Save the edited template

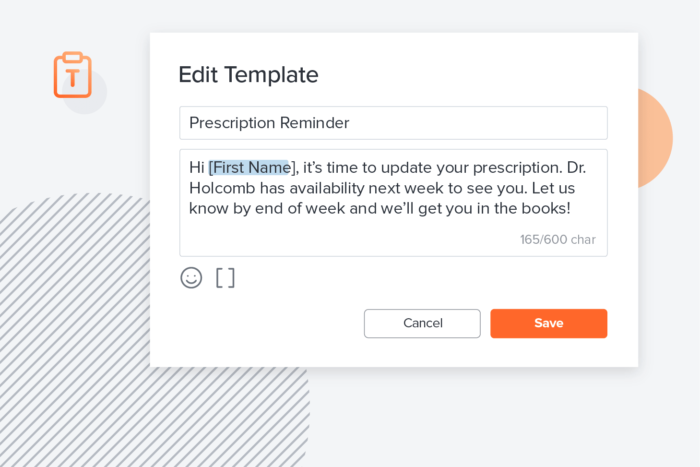point(549,323)
